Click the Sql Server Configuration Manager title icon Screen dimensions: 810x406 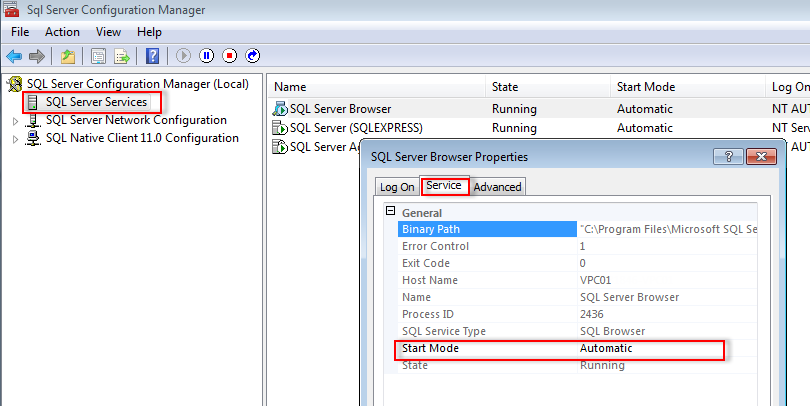click(x=11, y=9)
